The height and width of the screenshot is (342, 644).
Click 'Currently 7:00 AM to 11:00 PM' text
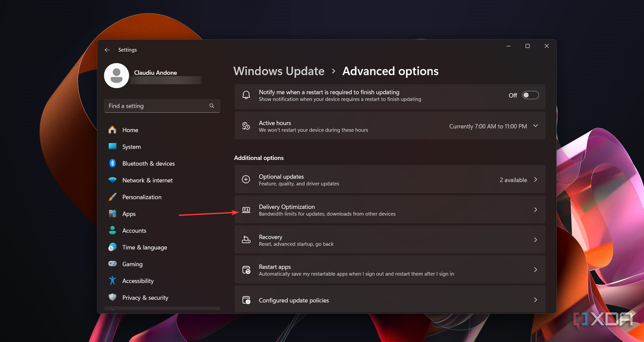(x=488, y=126)
